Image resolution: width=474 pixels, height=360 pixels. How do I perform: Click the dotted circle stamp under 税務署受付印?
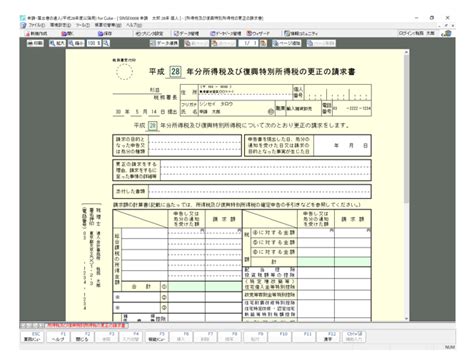tap(124, 72)
